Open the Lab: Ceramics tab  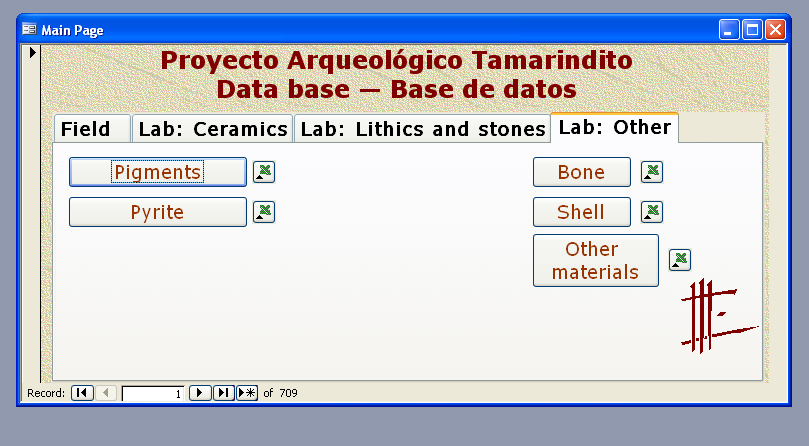[x=212, y=129]
